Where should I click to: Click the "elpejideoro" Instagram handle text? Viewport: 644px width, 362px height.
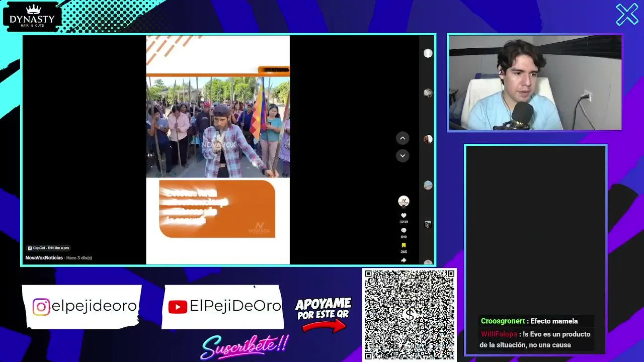coord(94,306)
